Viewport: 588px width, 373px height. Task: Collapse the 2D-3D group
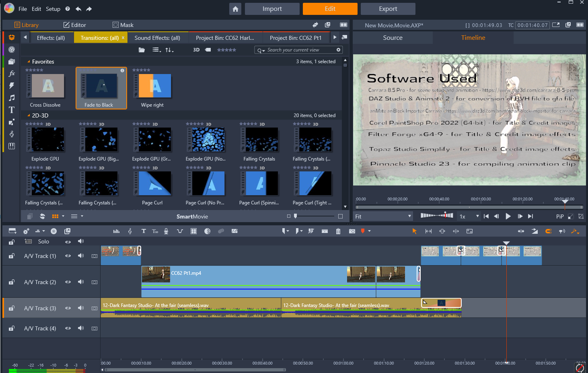click(x=29, y=115)
